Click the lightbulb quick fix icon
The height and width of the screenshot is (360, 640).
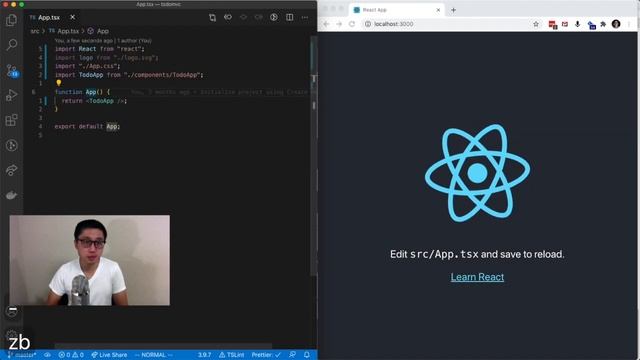59,83
